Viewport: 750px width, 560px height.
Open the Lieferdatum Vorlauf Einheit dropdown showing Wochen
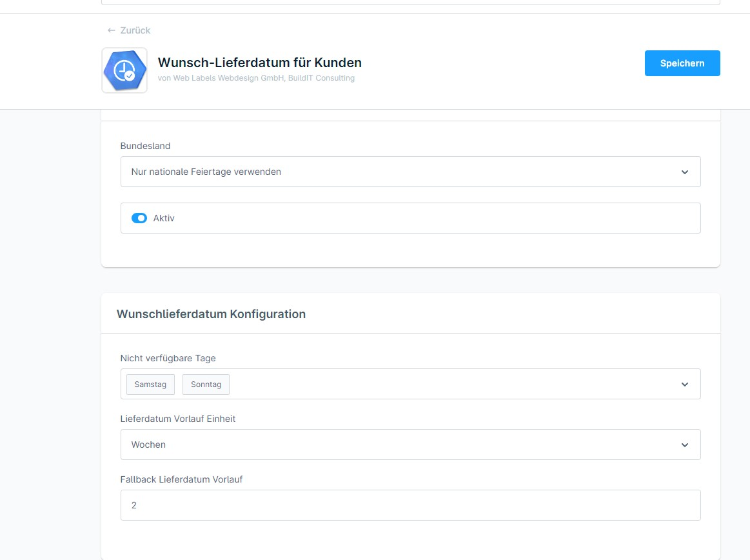coord(410,445)
